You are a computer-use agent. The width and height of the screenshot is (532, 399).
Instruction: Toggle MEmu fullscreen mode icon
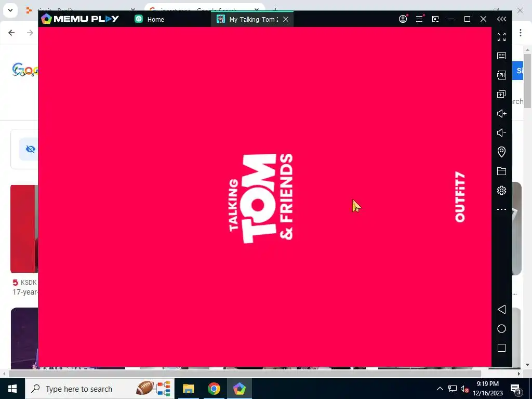click(501, 37)
